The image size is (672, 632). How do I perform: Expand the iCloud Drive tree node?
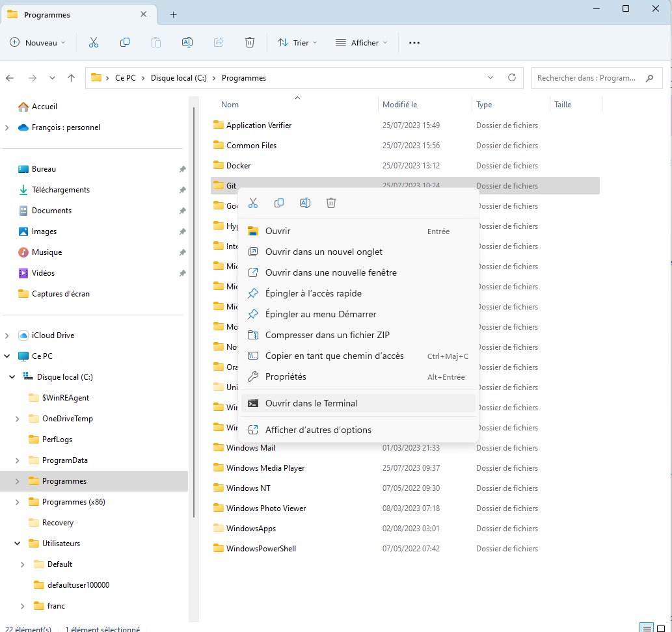7,336
